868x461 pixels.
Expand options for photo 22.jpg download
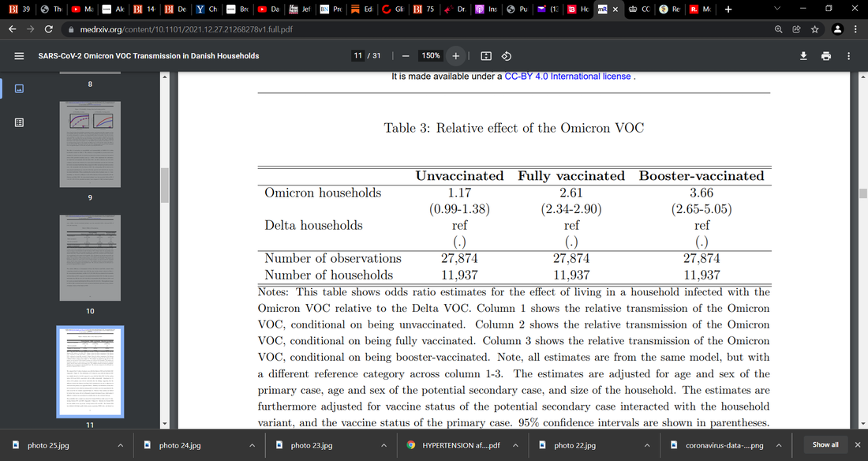click(646, 445)
